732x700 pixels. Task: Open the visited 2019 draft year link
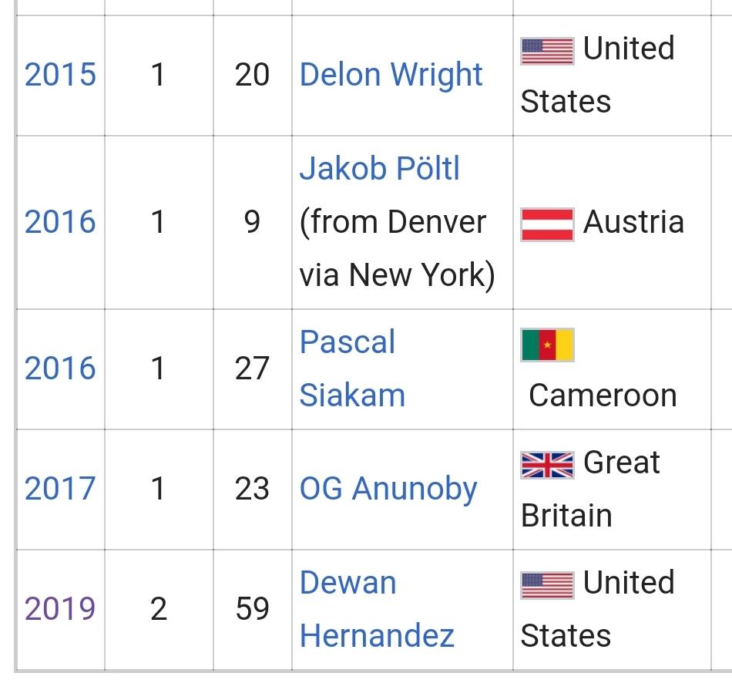pos(60,609)
